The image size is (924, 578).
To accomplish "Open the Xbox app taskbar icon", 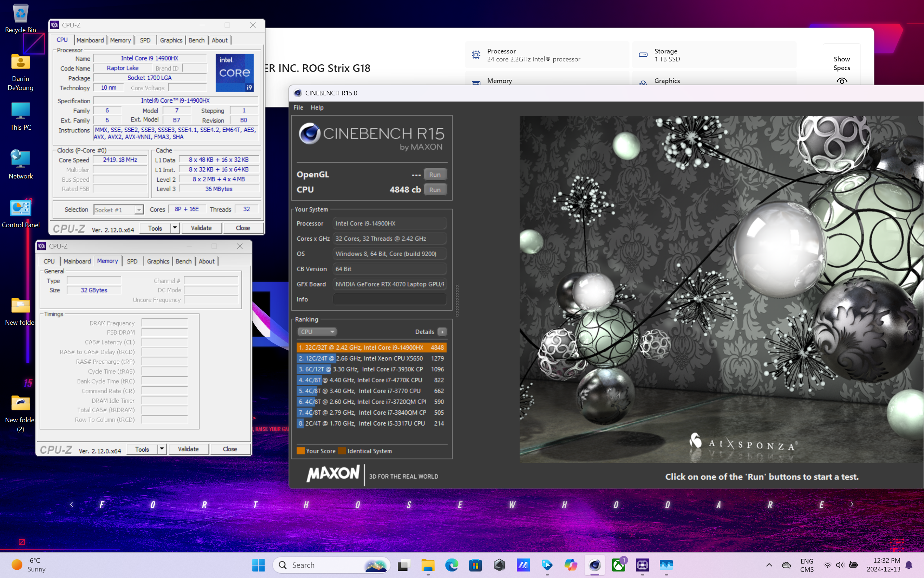I will pyautogui.click(x=619, y=565).
